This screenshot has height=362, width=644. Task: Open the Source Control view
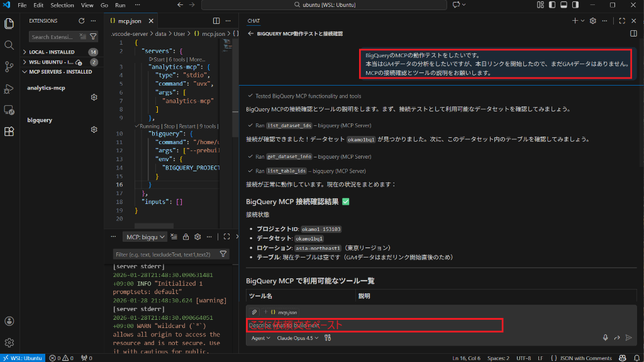coord(9,67)
